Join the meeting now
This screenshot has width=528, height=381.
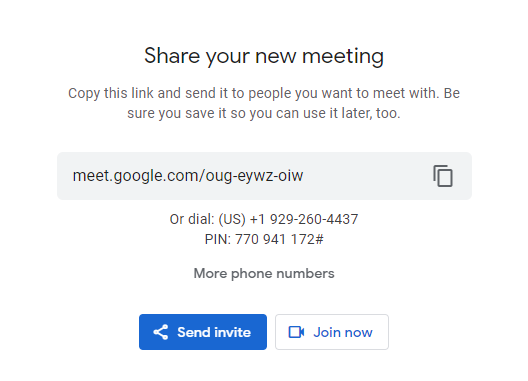coord(332,332)
